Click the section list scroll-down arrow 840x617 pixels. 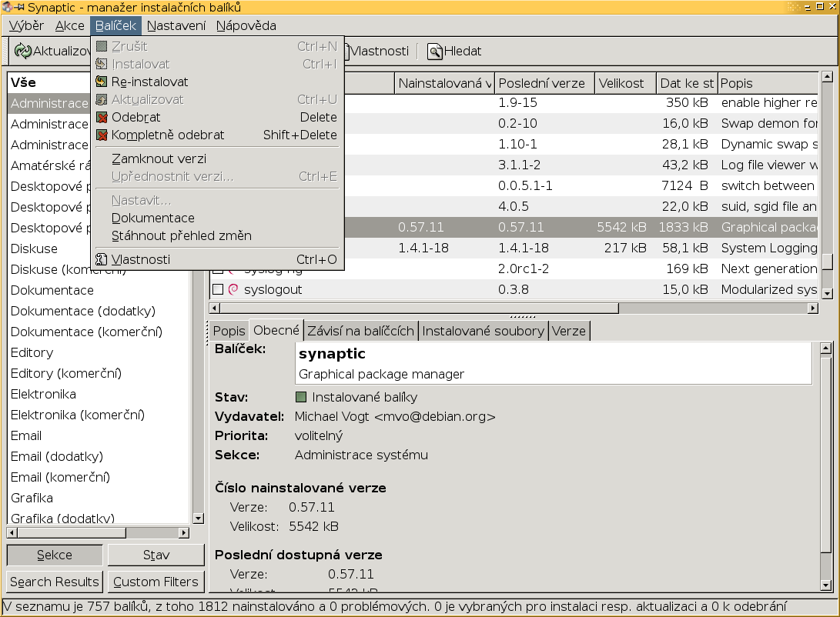click(x=198, y=518)
